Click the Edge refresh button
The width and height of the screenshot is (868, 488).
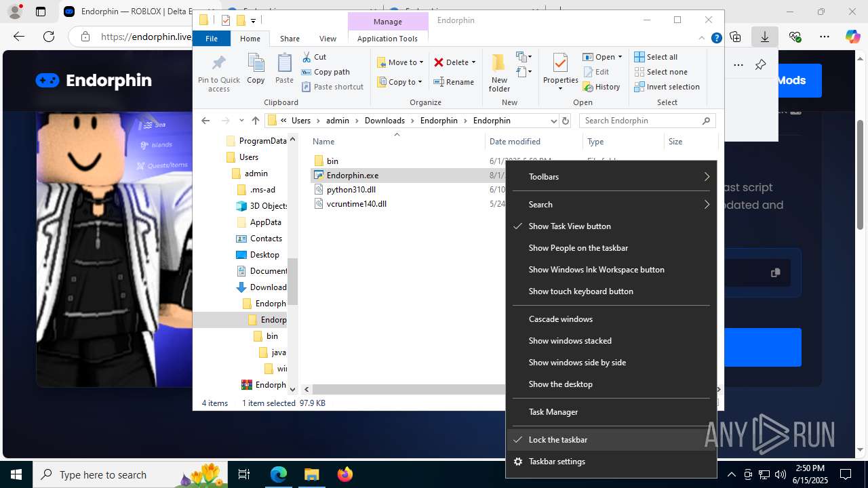pos(49,37)
